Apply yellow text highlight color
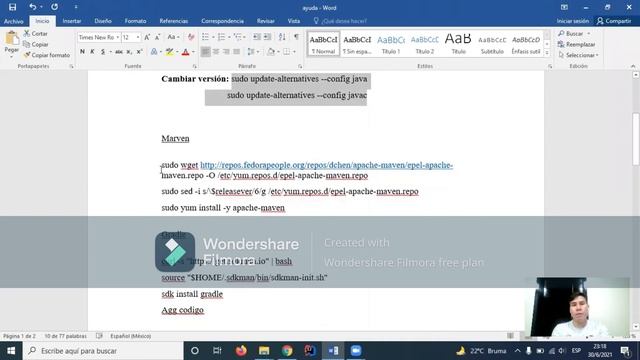 pos(169,52)
